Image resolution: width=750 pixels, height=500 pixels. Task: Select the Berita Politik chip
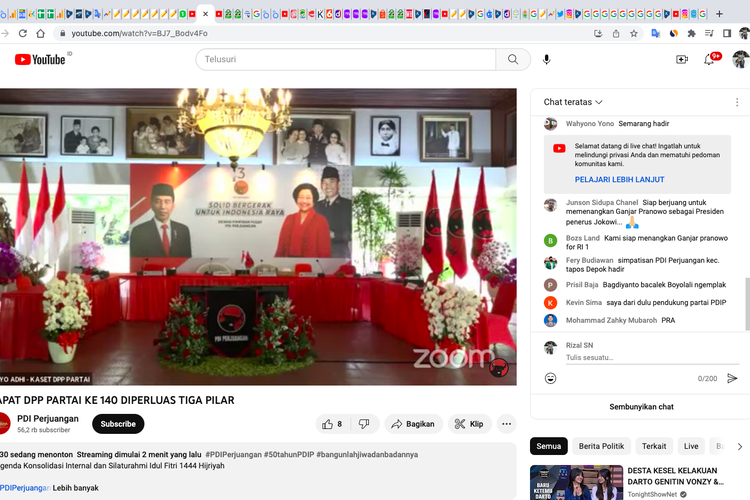601,446
